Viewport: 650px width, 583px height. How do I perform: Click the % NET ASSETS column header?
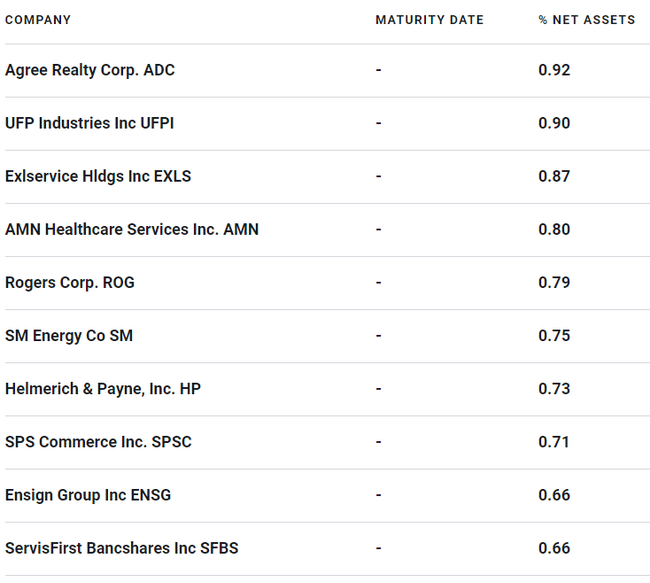pyautogui.click(x=586, y=20)
